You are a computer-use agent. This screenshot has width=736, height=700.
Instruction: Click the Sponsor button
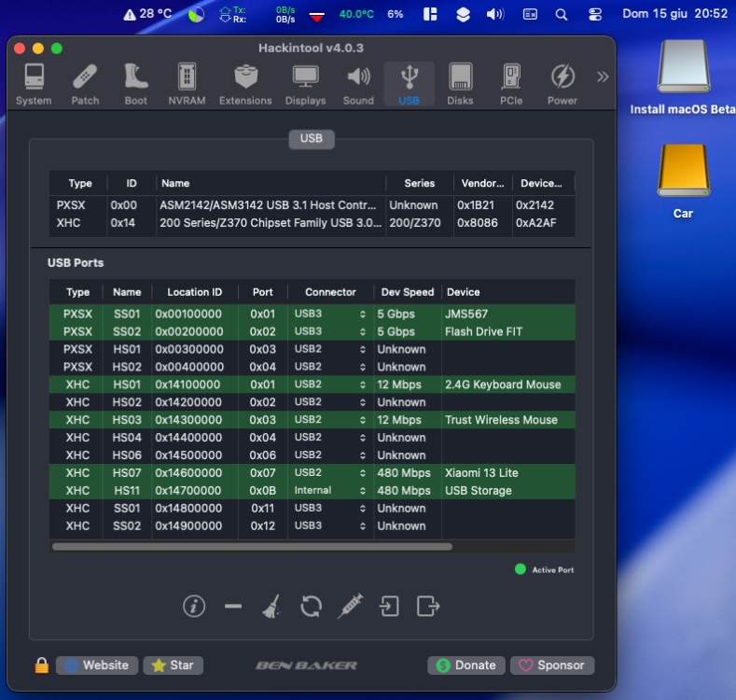[x=552, y=665]
